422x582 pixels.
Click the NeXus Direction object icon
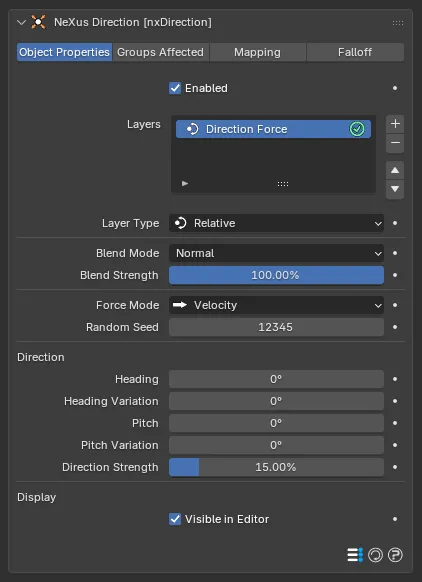(x=38, y=22)
